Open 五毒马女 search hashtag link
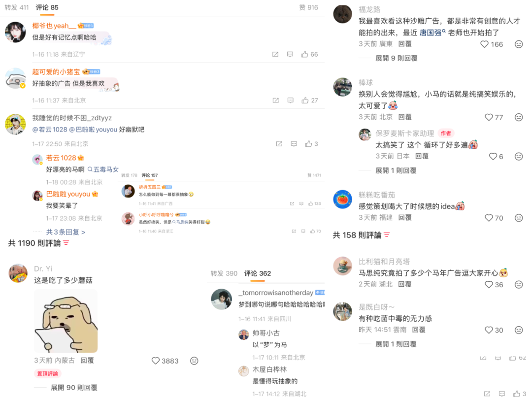The image size is (532, 401). (103, 169)
